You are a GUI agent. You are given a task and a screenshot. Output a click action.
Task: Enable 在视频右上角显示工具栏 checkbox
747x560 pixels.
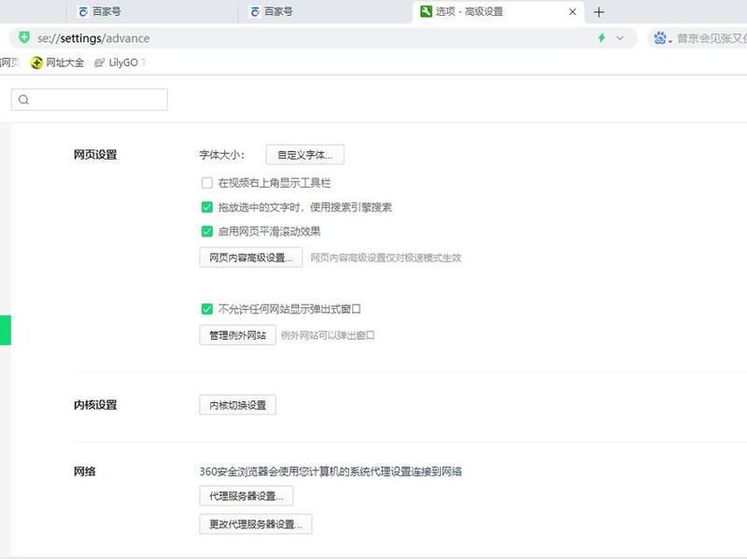click(207, 183)
